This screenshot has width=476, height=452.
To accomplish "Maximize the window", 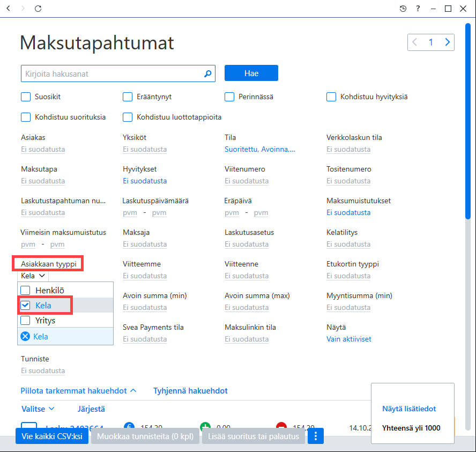I will click(x=448, y=9).
